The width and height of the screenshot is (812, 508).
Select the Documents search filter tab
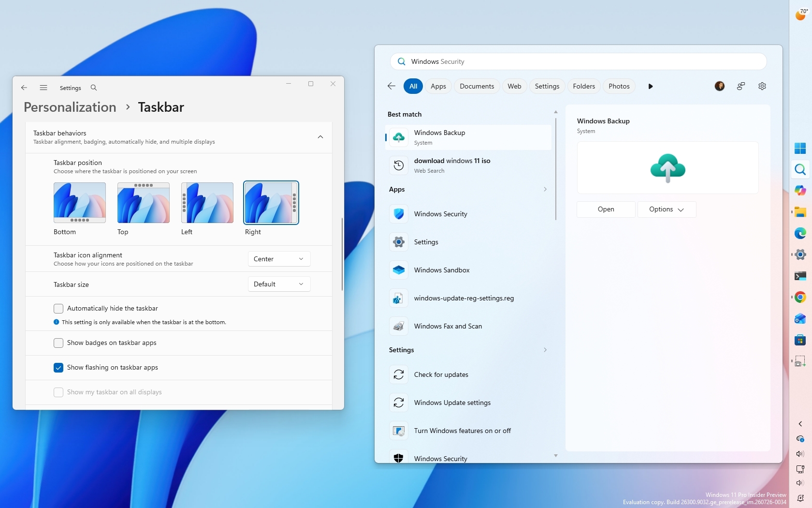tap(477, 86)
